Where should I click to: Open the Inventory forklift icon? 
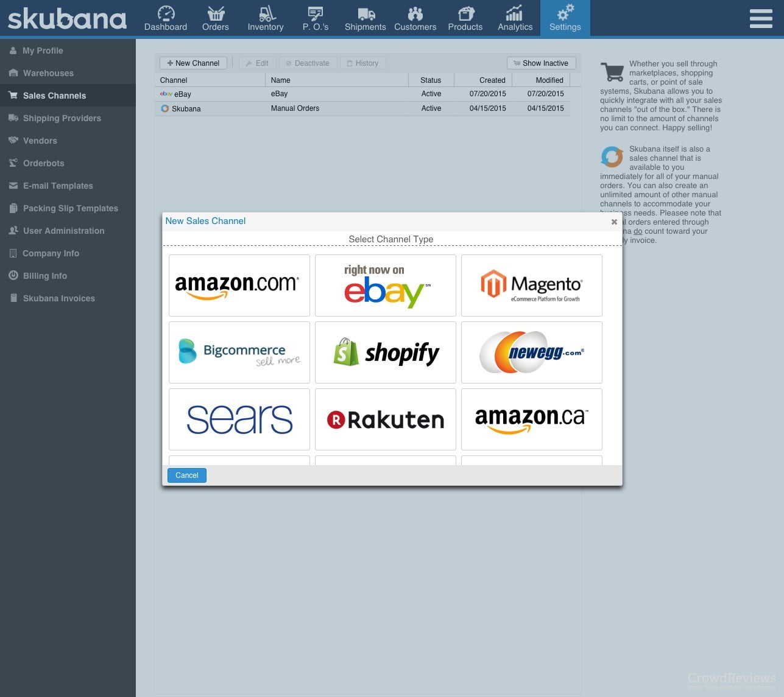265,12
